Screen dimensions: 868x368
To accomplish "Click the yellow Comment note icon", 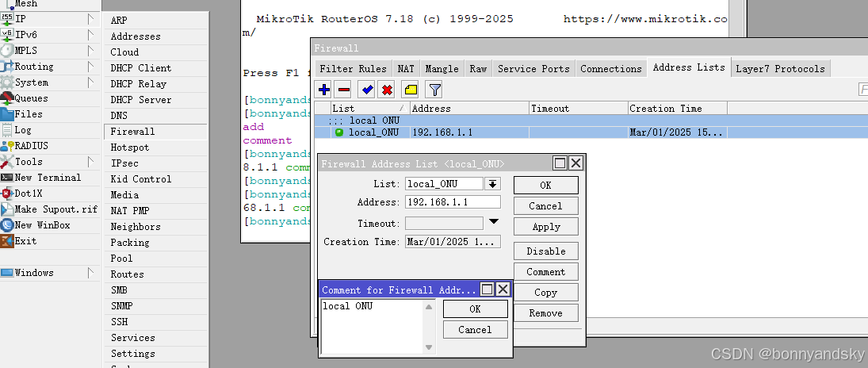I will pyautogui.click(x=410, y=90).
